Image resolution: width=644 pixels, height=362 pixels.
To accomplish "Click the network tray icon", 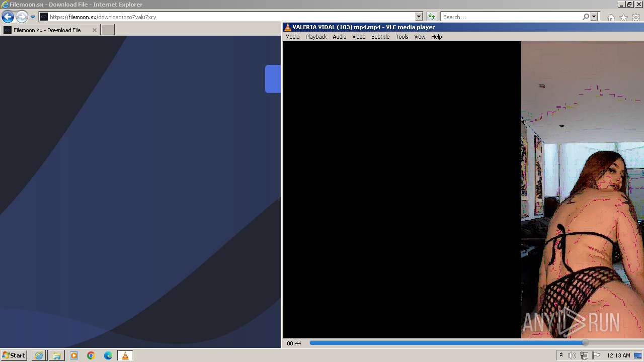I will tap(584, 355).
